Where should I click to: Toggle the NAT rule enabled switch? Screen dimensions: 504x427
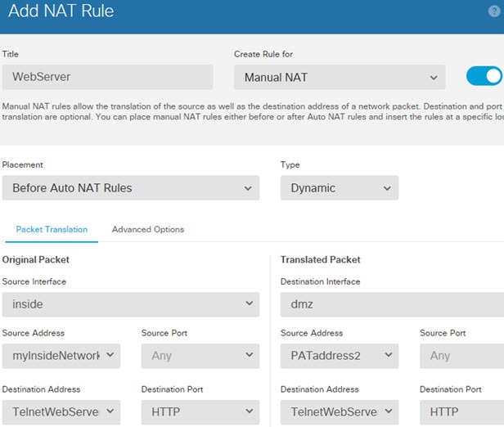(x=484, y=76)
